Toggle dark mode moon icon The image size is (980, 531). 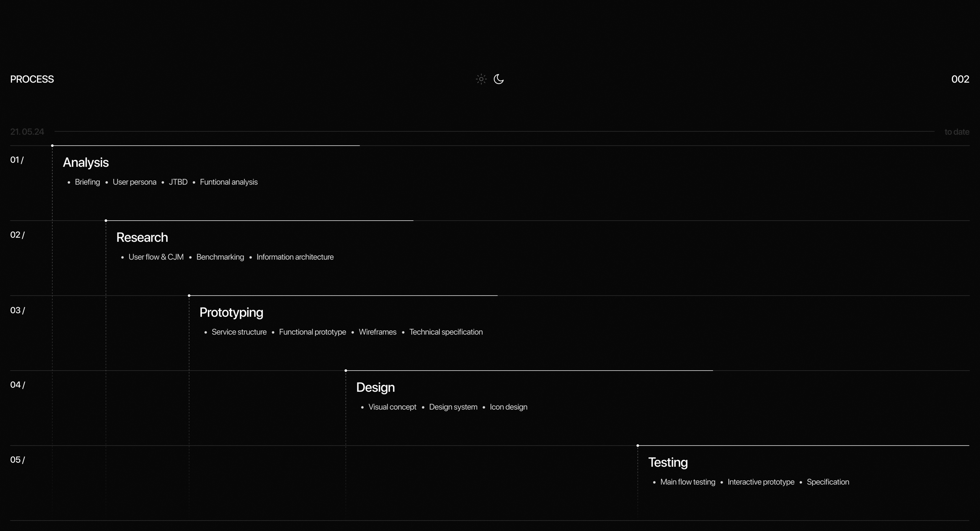pyautogui.click(x=498, y=79)
